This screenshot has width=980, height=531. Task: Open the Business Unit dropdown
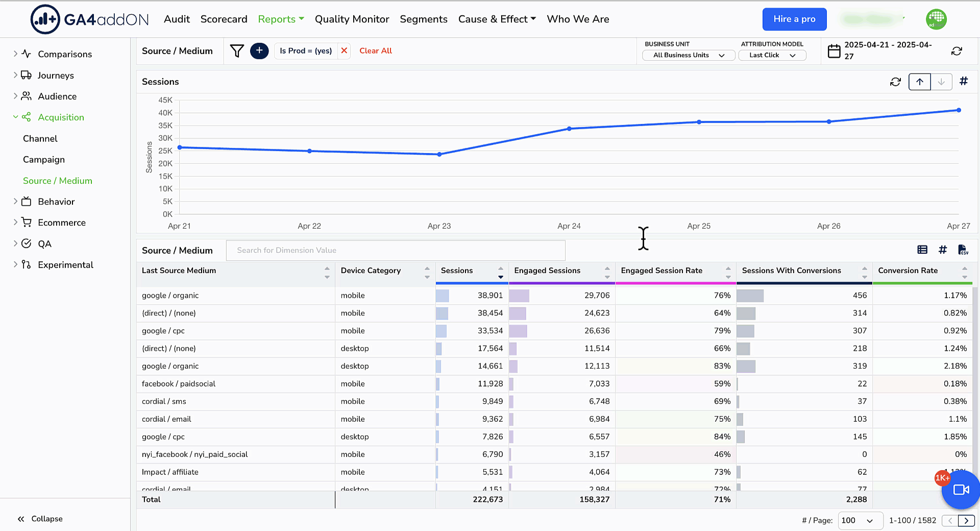tap(689, 55)
